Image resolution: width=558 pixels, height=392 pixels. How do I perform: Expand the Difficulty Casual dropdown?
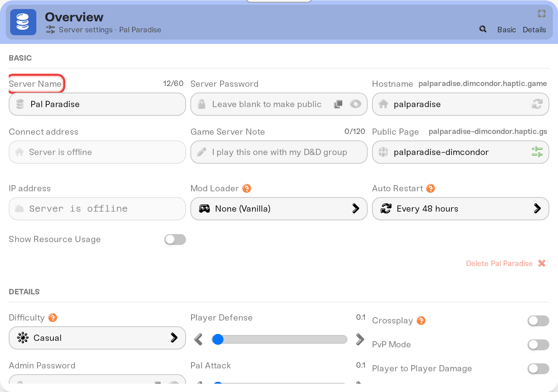click(x=97, y=338)
